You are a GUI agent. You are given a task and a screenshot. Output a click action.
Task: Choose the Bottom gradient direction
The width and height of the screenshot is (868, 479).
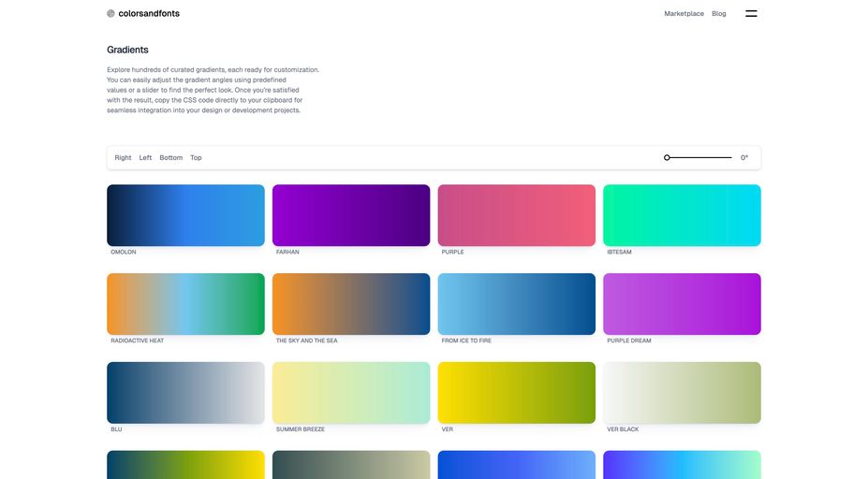(x=171, y=158)
